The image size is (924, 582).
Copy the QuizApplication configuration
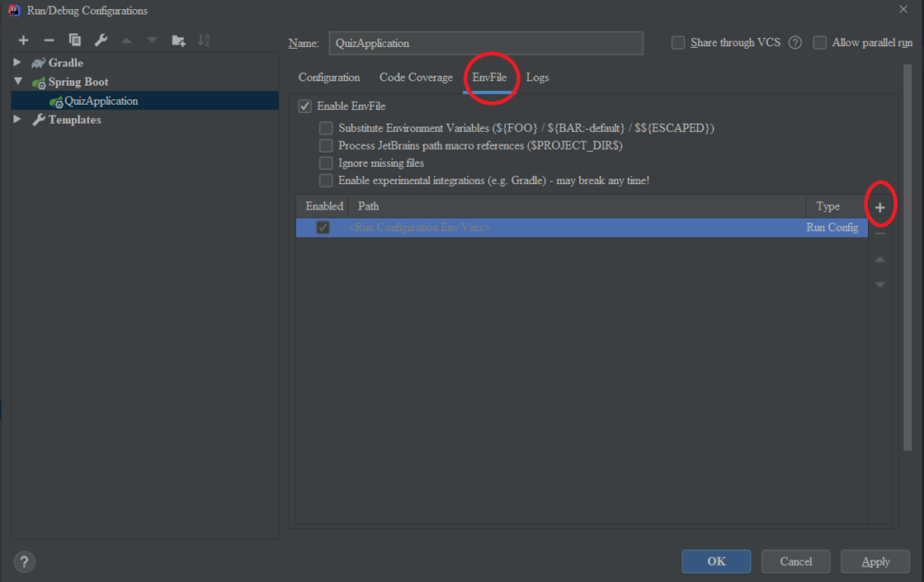(76, 40)
